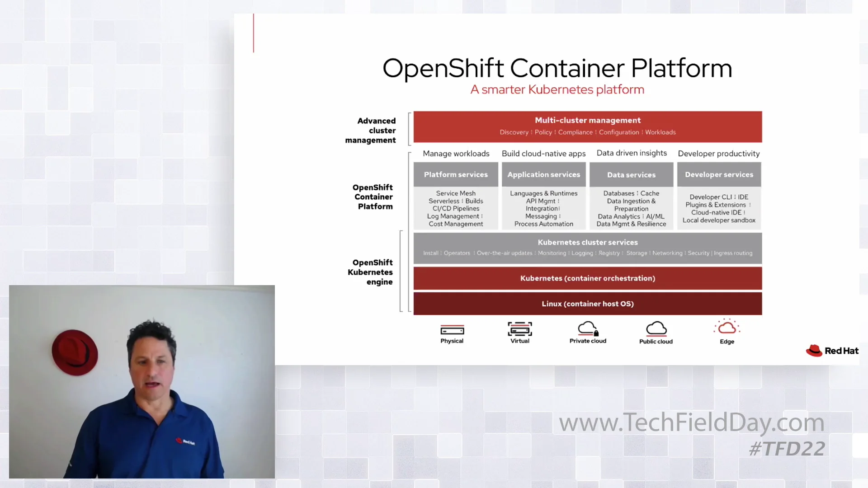Click the Kubernetes container orchestration layer
The image size is (868, 488).
(587, 278)
